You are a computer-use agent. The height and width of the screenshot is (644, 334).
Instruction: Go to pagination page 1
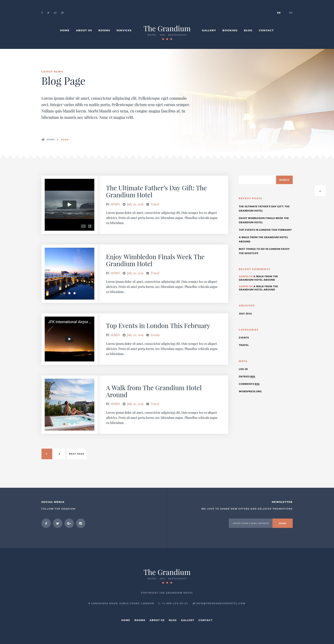tap(47, 454)
